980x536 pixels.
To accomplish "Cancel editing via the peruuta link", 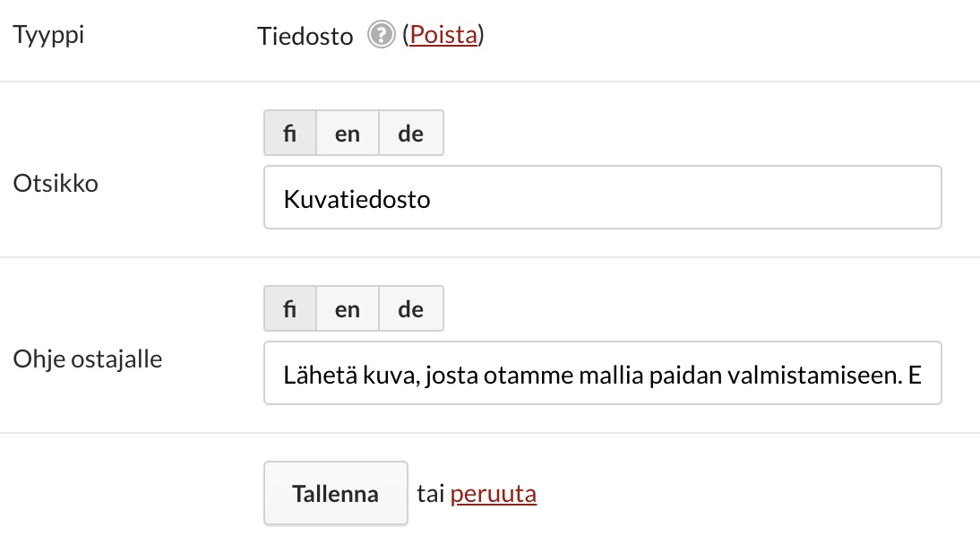I will [x=493, y=494].
